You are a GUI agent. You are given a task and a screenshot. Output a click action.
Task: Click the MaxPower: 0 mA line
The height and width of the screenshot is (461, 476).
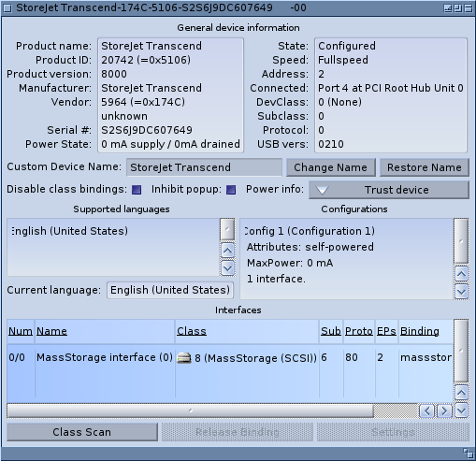pos(290,263)
